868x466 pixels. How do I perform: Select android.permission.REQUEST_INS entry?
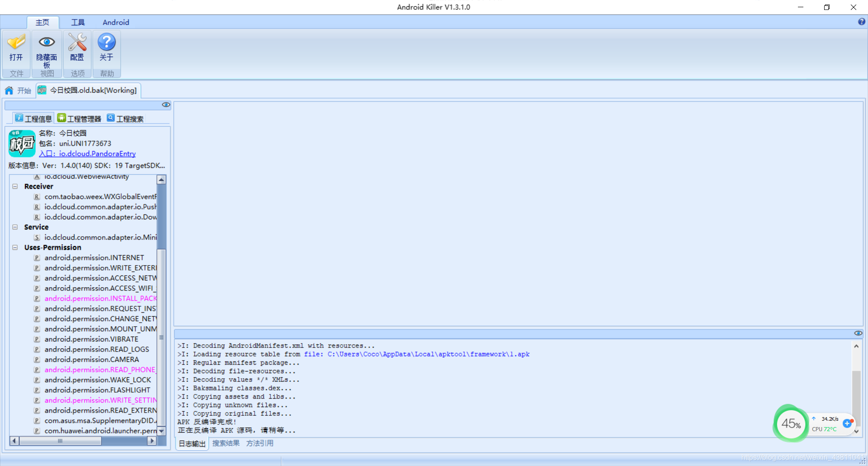[x=101, y=309]
